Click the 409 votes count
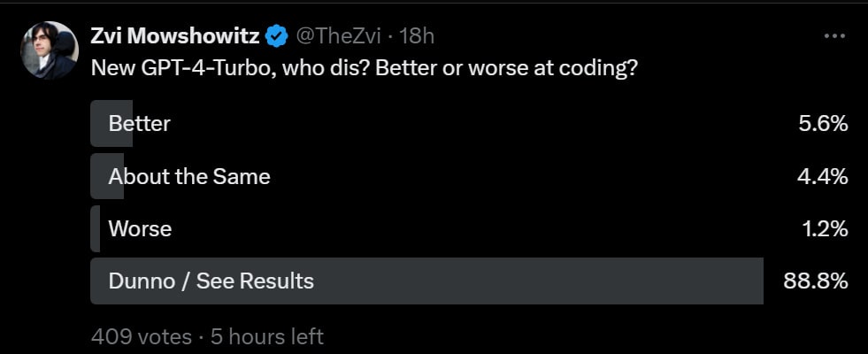Image resolution: width=868 pixels, height=354 pixels. tap(142, 336)
